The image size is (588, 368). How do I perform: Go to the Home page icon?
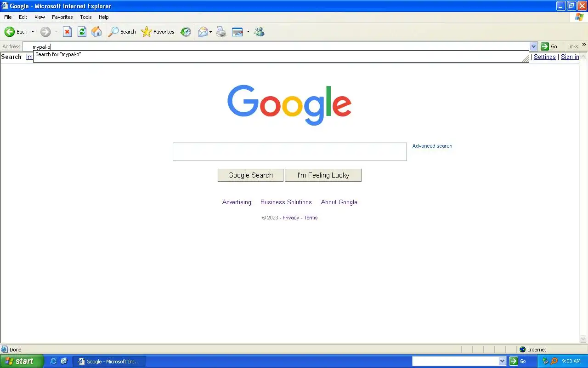[x=96, y=32]
